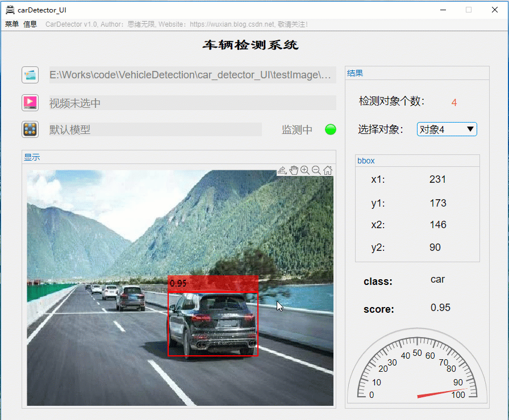Close the carDetector_UI window
This screenshot has width=509, height=420.
coord(494,10)
